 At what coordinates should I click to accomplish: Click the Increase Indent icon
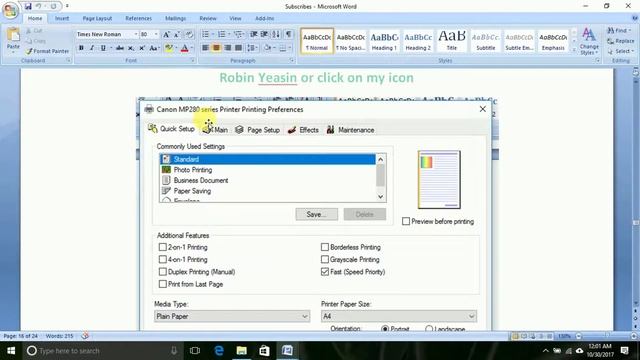coord(264,35)
